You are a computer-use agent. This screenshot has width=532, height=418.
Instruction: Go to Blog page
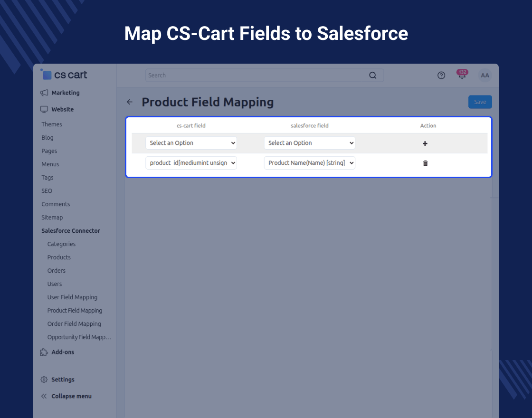click(47, 137)
